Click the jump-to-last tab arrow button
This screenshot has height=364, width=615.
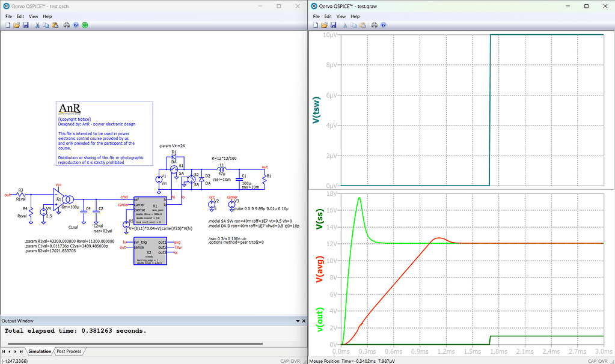tap(20, 350)
